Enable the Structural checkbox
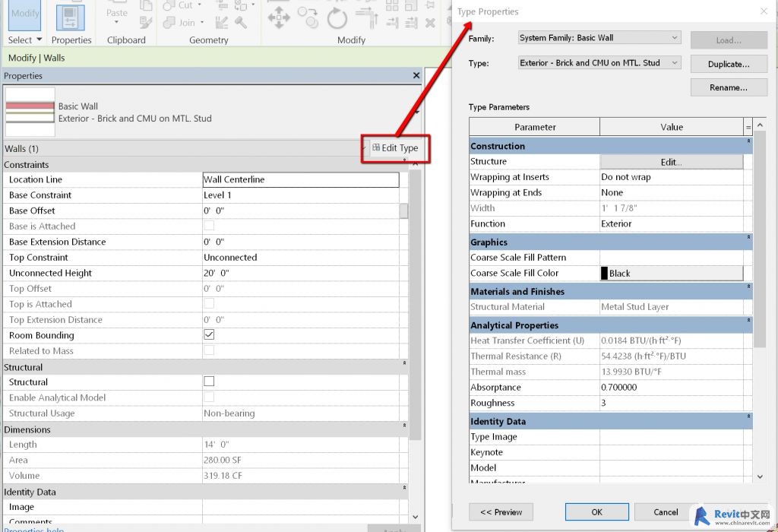Screen dimensions: 778x532 coord(209,381)
